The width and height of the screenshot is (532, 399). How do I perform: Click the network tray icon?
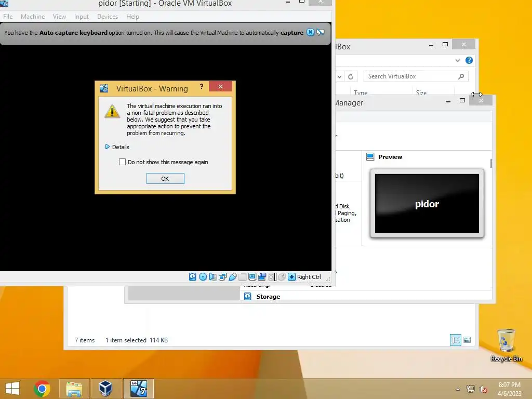[x=470, y=389]
